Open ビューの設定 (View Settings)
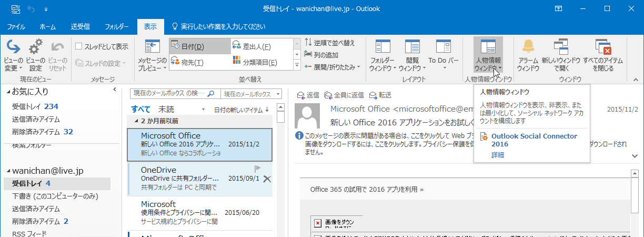This screenshot has height=237, width=644. 36,55
